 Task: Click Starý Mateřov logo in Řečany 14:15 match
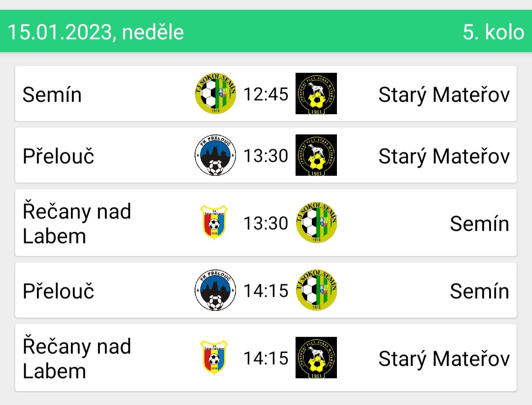(316, 358)
